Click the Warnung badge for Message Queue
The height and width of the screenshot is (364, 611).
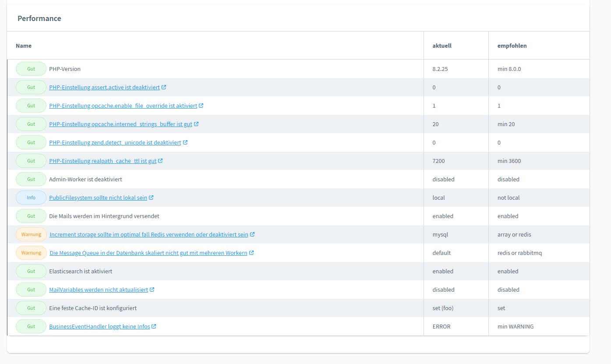[x=31, y=253]
